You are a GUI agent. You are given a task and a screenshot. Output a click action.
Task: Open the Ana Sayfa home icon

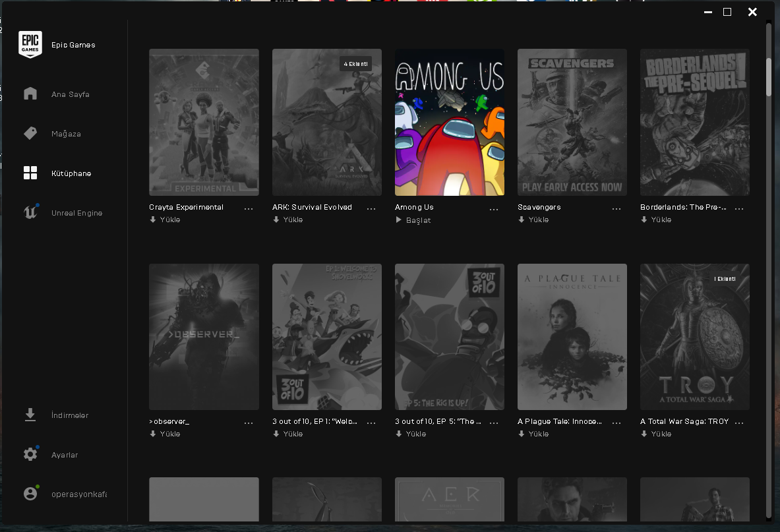[30, 94]
